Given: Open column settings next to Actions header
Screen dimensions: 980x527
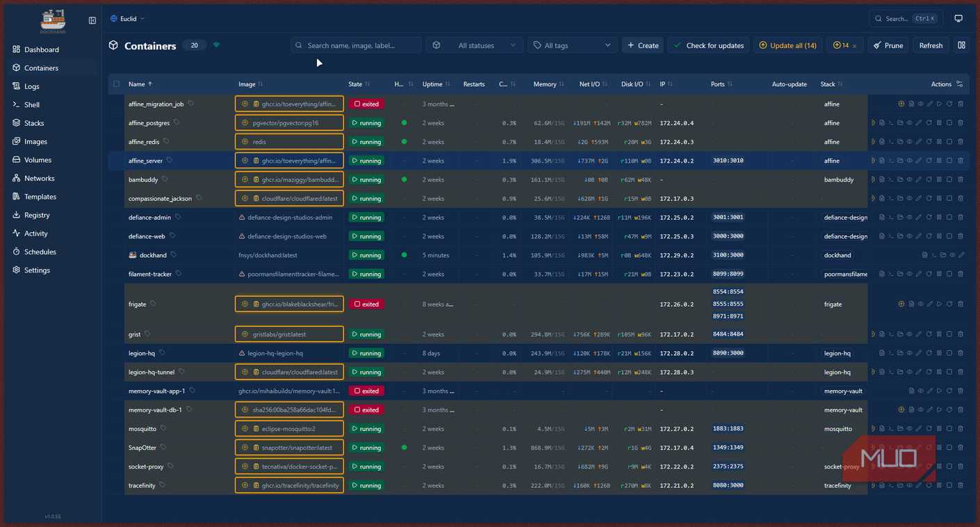Looking at the screenshot, I should coord(960,84).
